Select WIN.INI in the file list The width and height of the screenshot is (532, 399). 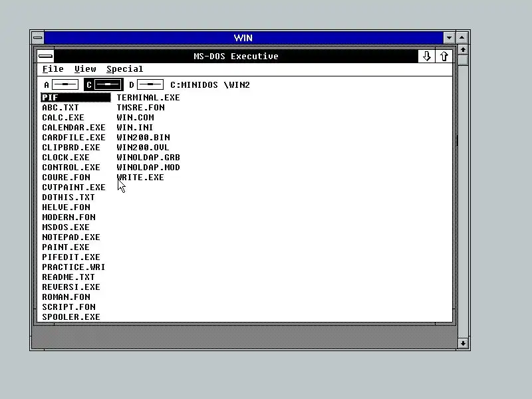point(135,128)
